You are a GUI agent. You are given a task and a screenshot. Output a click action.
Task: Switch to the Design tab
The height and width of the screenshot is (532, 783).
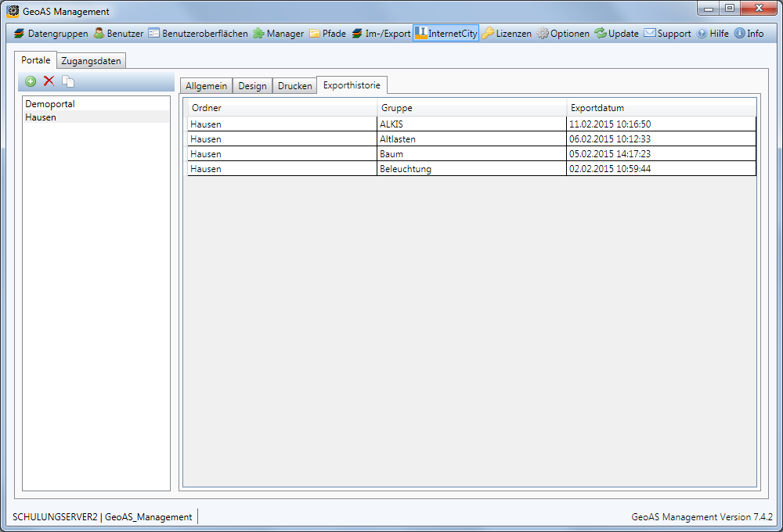tap(252, 86)
